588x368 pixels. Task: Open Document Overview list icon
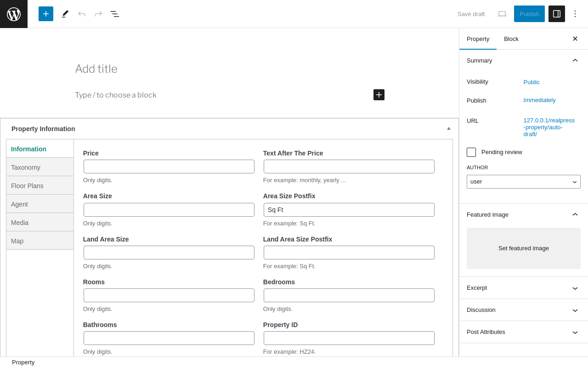point(115,14)
